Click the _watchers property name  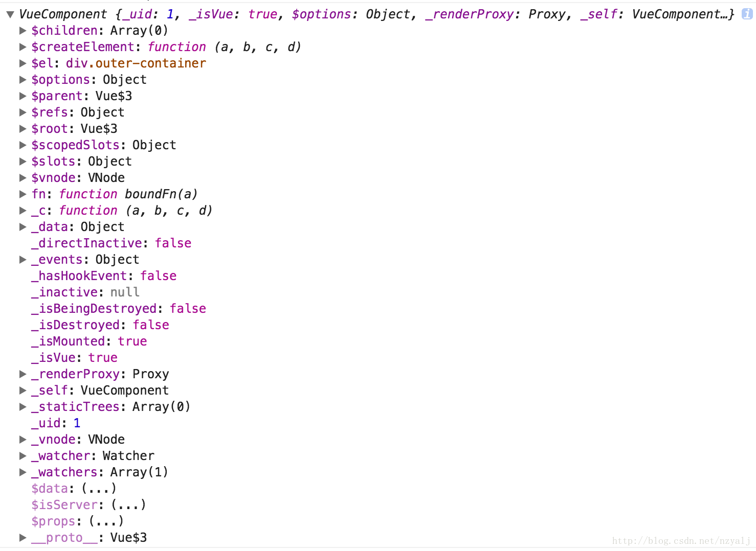(64, 472)
